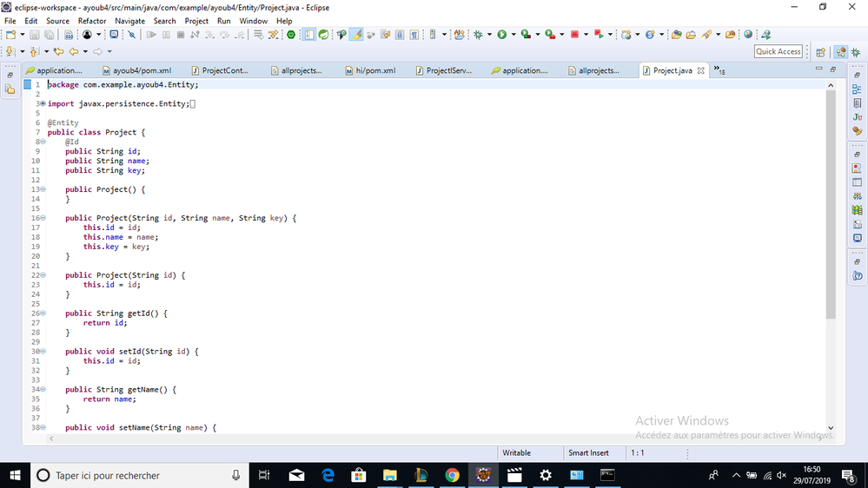Click the Open Perspective icon
868x488 pixels.
(821, 52)
